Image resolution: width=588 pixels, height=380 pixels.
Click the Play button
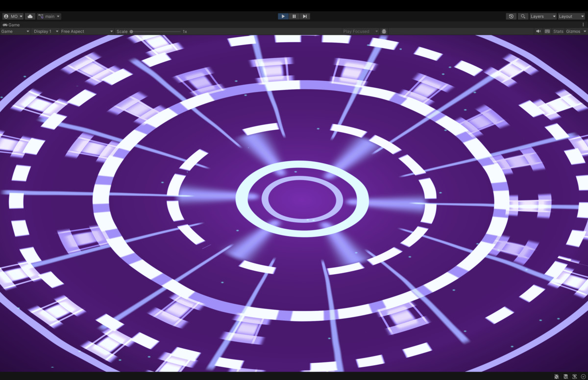[283, 16]
